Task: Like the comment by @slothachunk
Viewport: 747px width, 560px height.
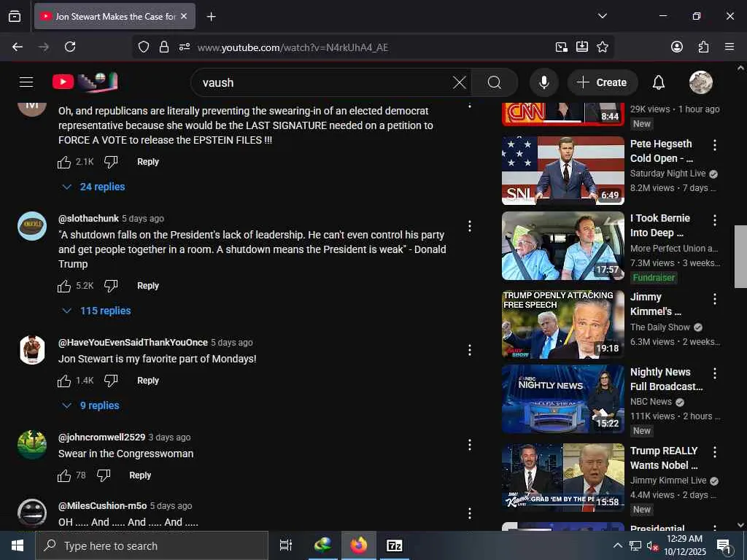Action: tap(64, 286)
